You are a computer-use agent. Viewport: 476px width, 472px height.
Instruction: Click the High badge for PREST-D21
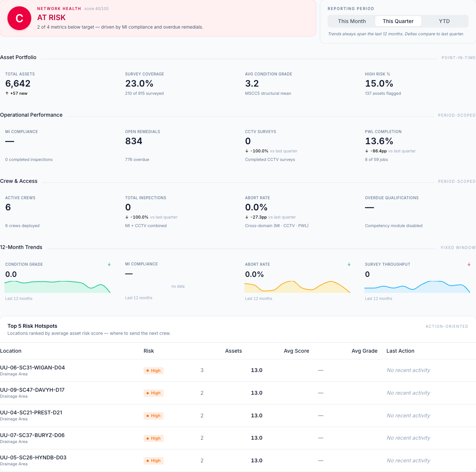154,416
